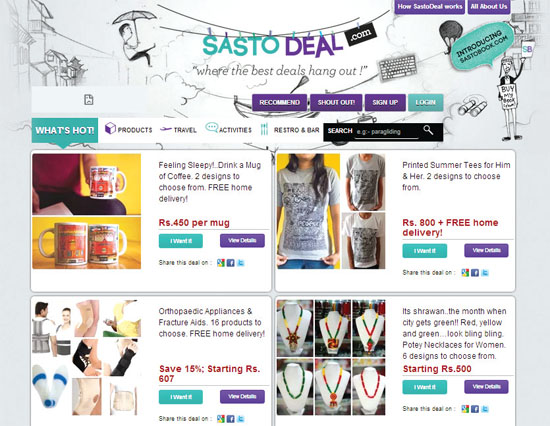Click I Want It for coffee mug
550x426 pixels.
click(181, 241)
